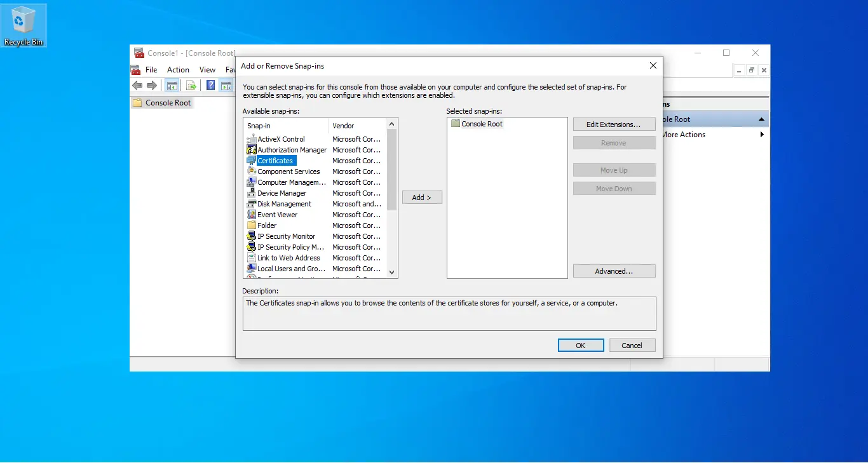The image size is (868, 463).
Task: Toggle the Show/Hide Action Pane toolbar icon
Action: (227, 86)
